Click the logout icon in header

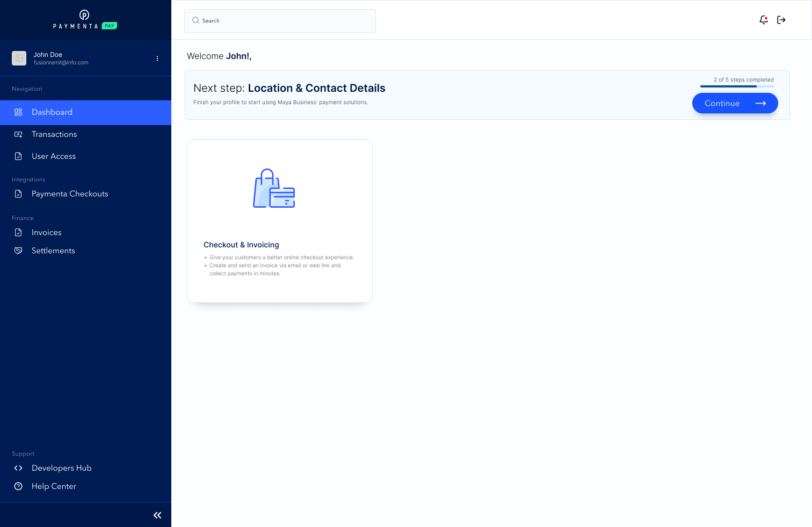(781, 20)
